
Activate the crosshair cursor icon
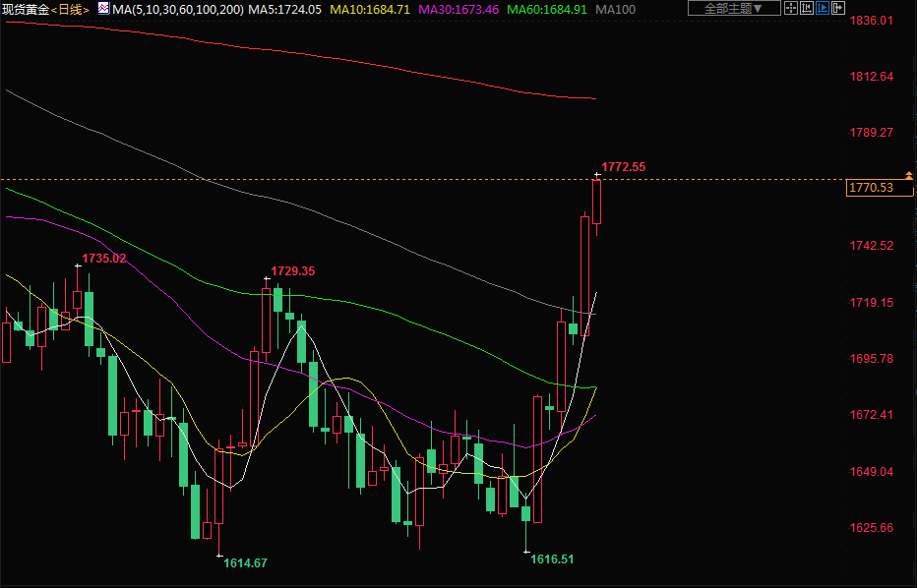(791, 8)
